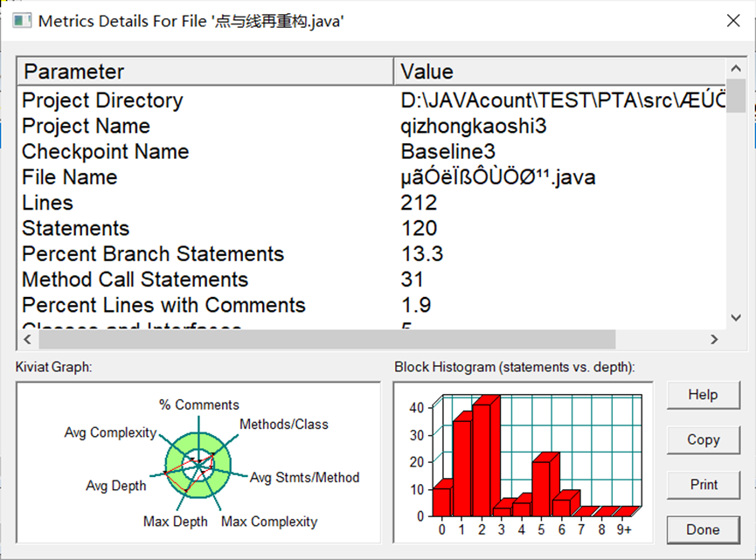The height and width of the screenshot is (560, 756).
Task: Close the dialog with the Done button
Action: point(703,529)
